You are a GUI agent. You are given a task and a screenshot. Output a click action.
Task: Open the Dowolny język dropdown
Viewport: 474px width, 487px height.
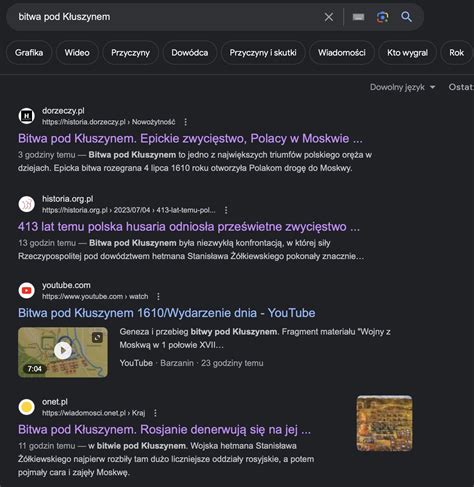(402, 87)
